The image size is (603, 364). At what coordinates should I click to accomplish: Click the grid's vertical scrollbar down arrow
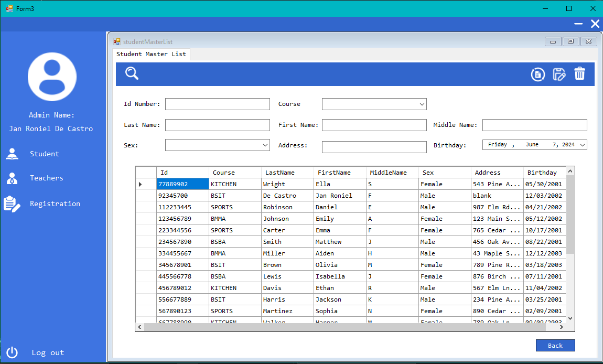[x=570, y=318]
